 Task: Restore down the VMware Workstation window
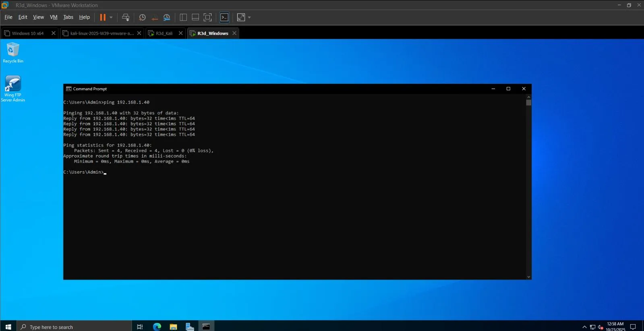coord(629,5)
